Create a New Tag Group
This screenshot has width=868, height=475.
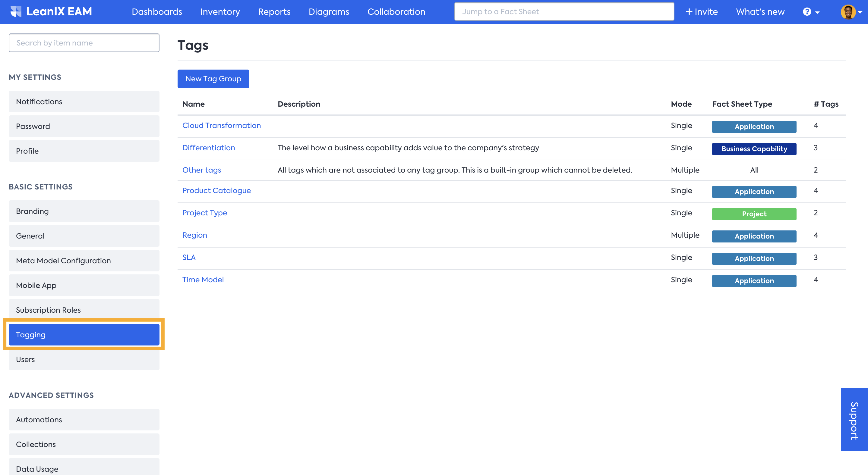pyautogui.click(x=213, y=79)
